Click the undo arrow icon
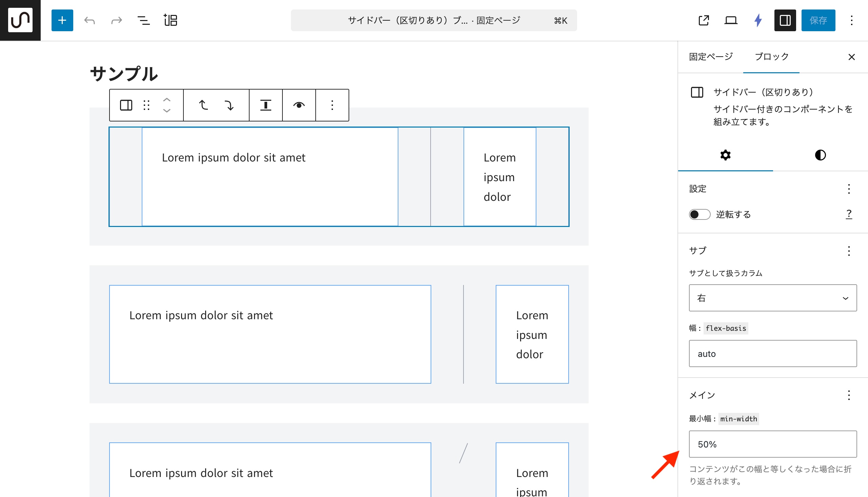868x497 pixels. pyautogui.click(x=90, y=20)
